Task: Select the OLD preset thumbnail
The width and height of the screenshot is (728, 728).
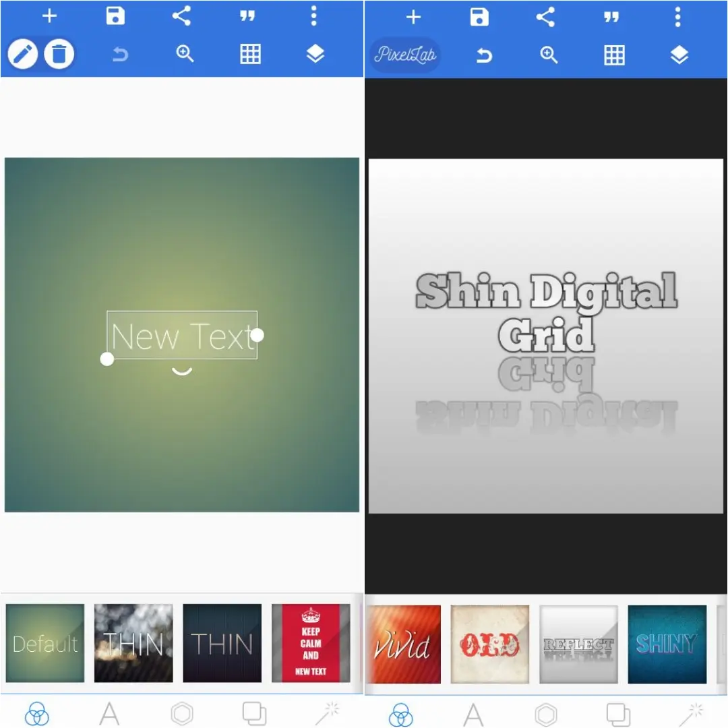Action: [490, 644]
